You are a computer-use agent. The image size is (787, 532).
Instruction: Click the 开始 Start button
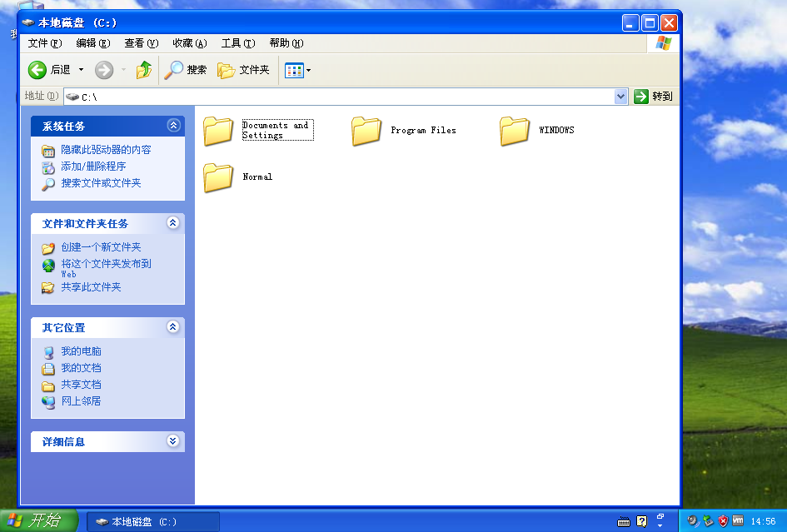[39, 520]
